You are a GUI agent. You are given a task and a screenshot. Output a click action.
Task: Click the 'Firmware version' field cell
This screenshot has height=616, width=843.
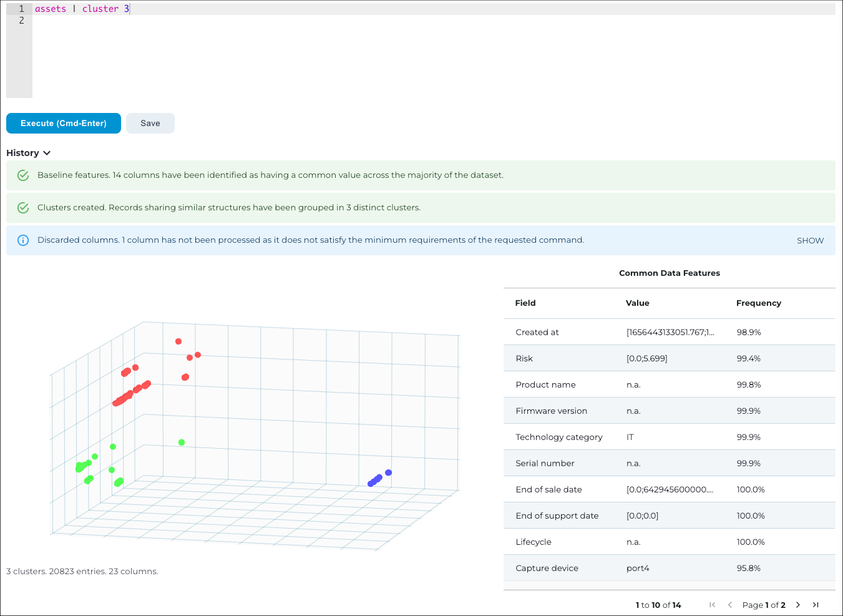coord(551,411)
